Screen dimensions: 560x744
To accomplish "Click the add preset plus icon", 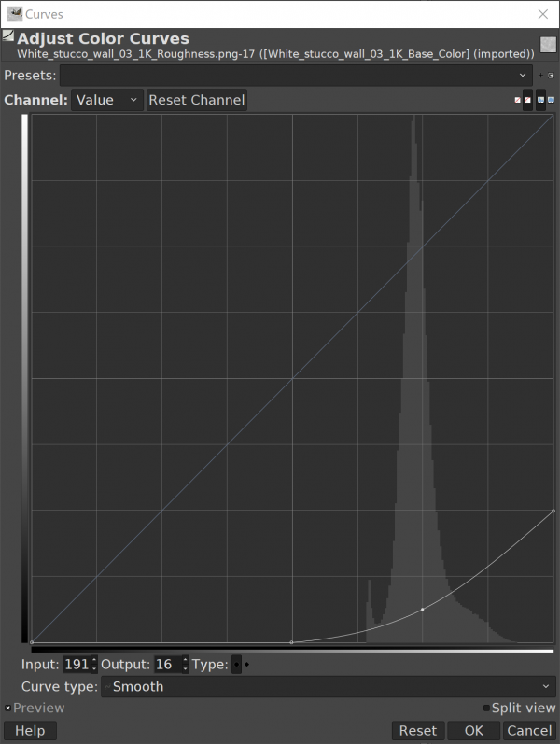I will coord(540,76).
